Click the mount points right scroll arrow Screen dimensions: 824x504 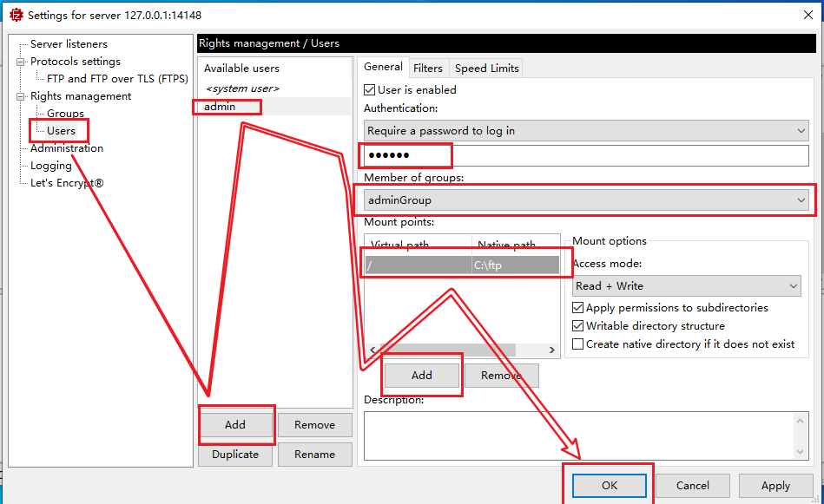coord(551,350)
